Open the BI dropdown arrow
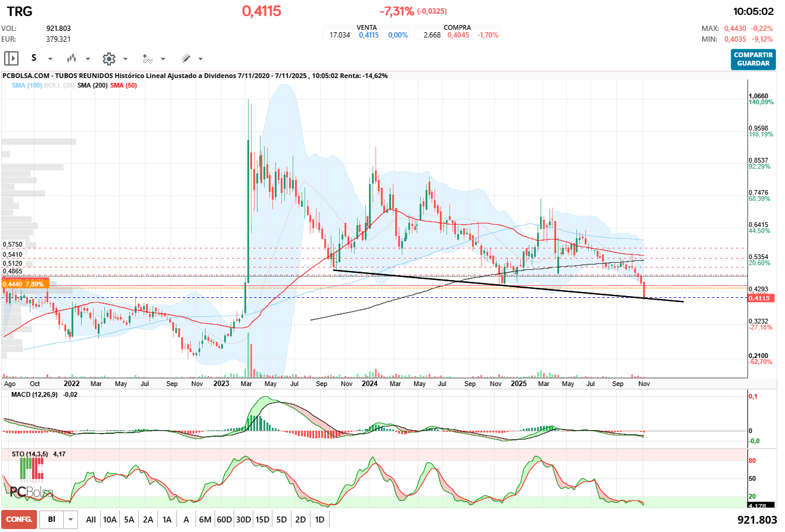The image size is (785, 532). [x=72, y=519]
